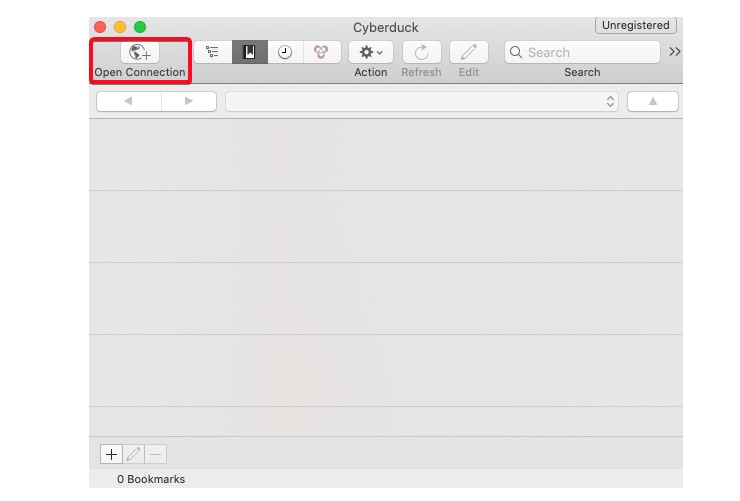
Task: Click the Open Connection globe icon
Action: click(139, 53)
